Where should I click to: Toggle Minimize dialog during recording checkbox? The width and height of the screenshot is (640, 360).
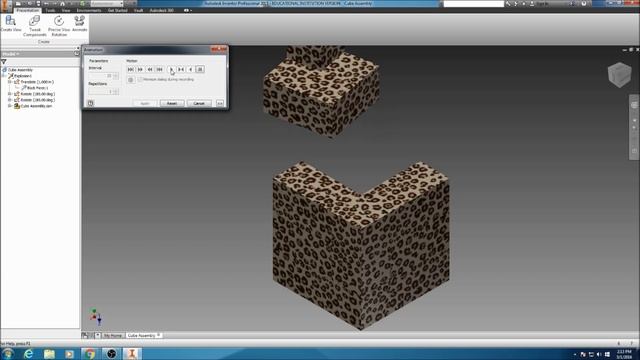click(x=140, y=80)
